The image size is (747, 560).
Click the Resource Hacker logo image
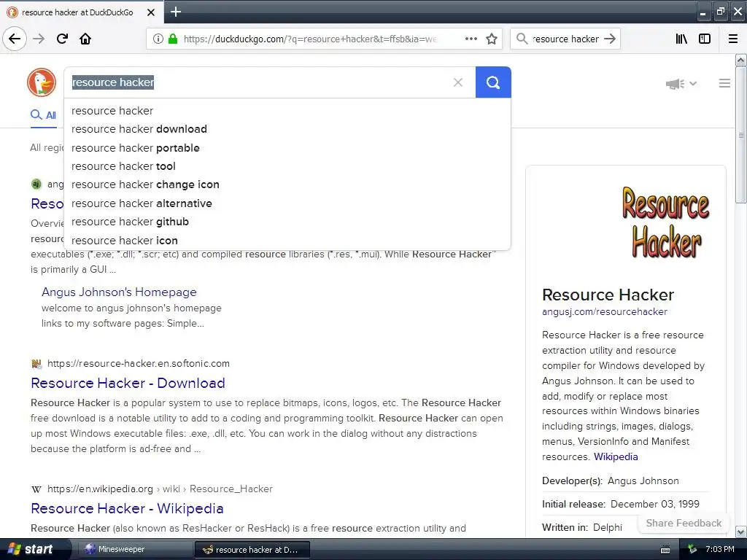pos(666,222)
